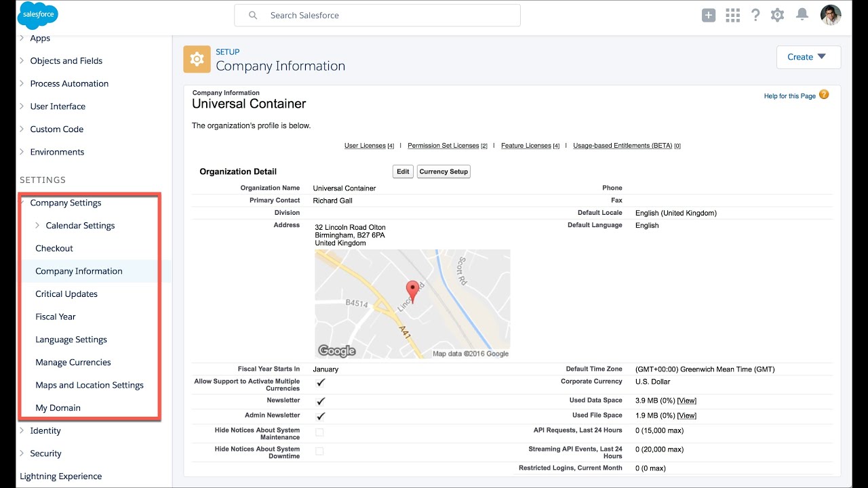Expand User Interface section
Image resolution: width=868 pixels, height=488 pixels.
click(22, 106)
